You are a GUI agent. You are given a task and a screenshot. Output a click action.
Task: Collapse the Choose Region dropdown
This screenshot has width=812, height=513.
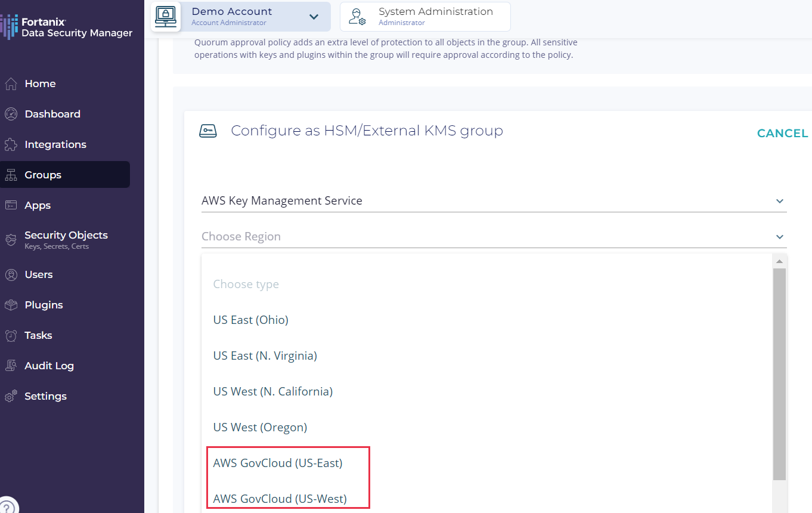[x=779, y=237]
